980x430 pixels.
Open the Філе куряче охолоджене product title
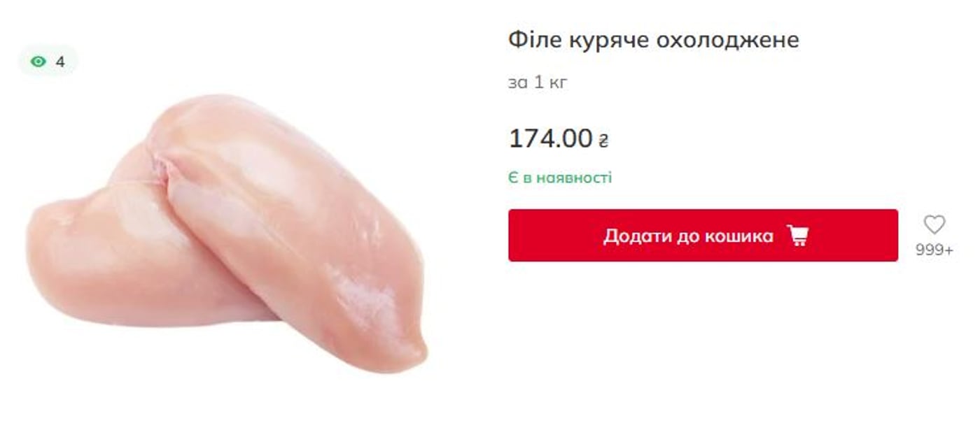click(653, 40)
